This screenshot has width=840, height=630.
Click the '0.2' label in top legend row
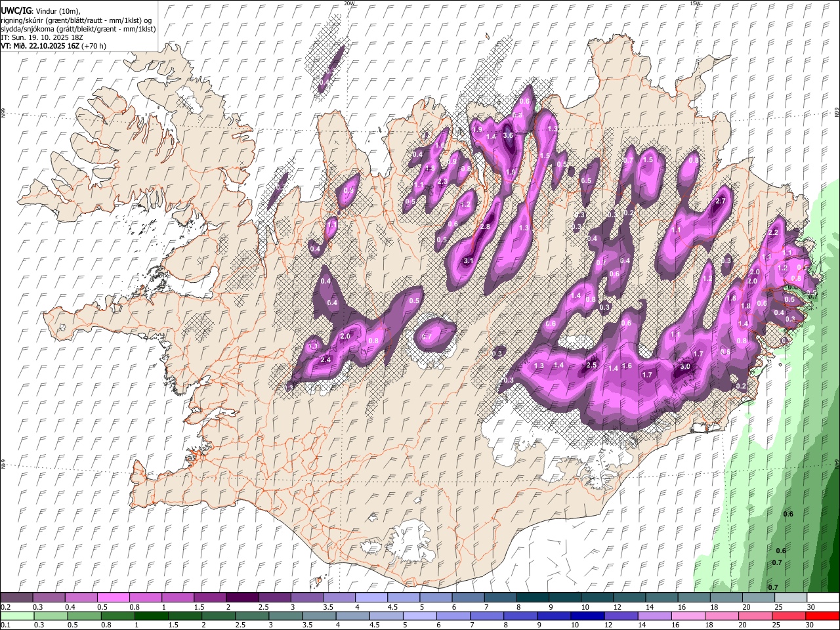coord(5,607)
